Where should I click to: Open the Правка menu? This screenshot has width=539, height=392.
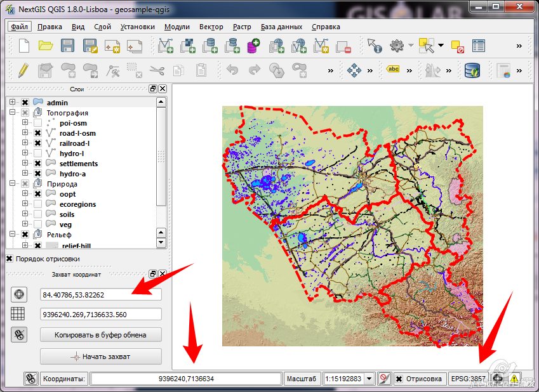[x=50, y=27]
